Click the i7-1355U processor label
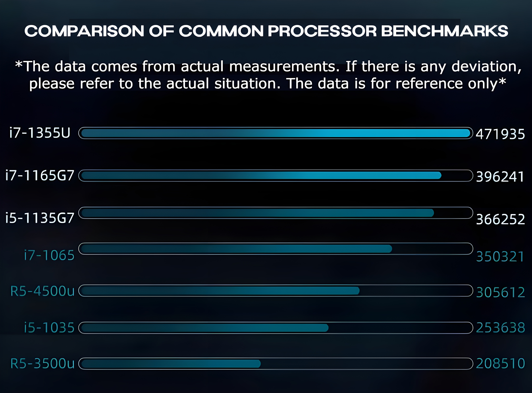532x393 pixels. [x=40, y=133]
